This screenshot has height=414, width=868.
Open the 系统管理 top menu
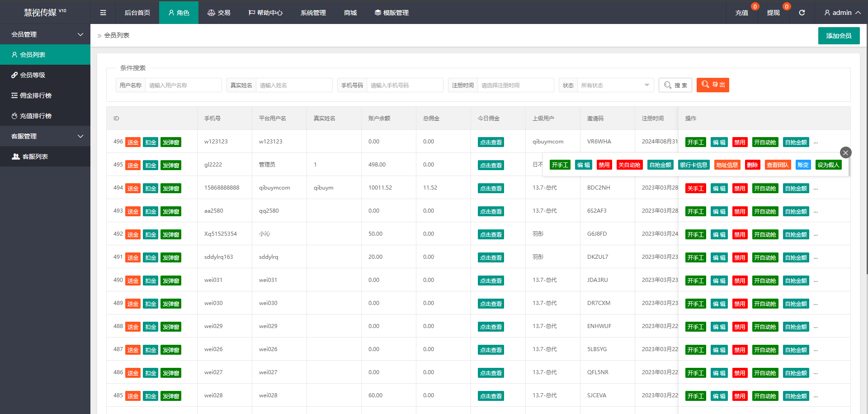pos(313,13)
